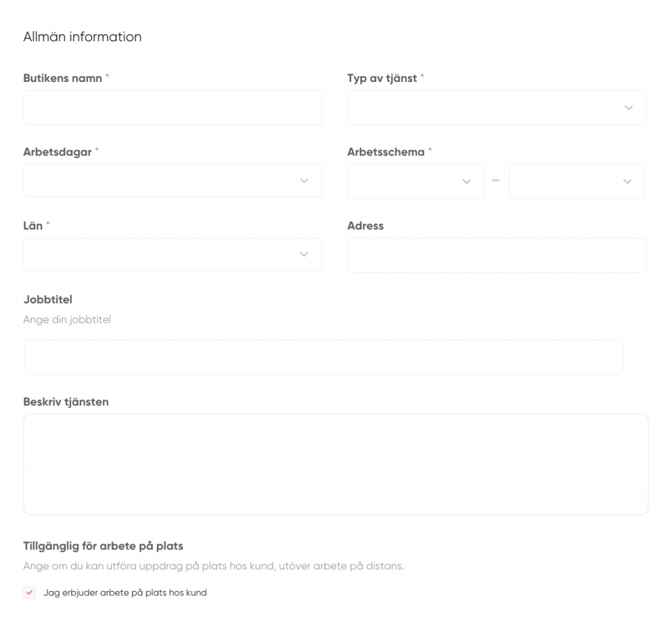Click the Arbetsdagar field label
672x627 pixels.
tap(57, 152)
